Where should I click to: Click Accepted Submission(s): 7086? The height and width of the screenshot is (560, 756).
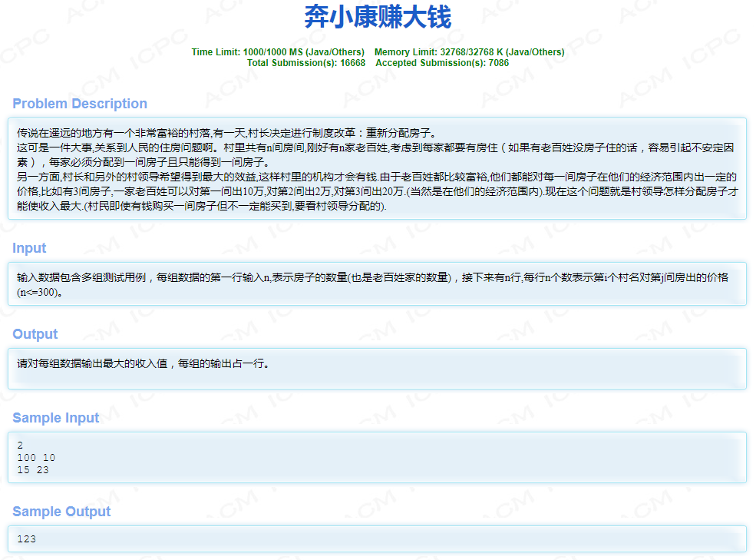point(442,63)
